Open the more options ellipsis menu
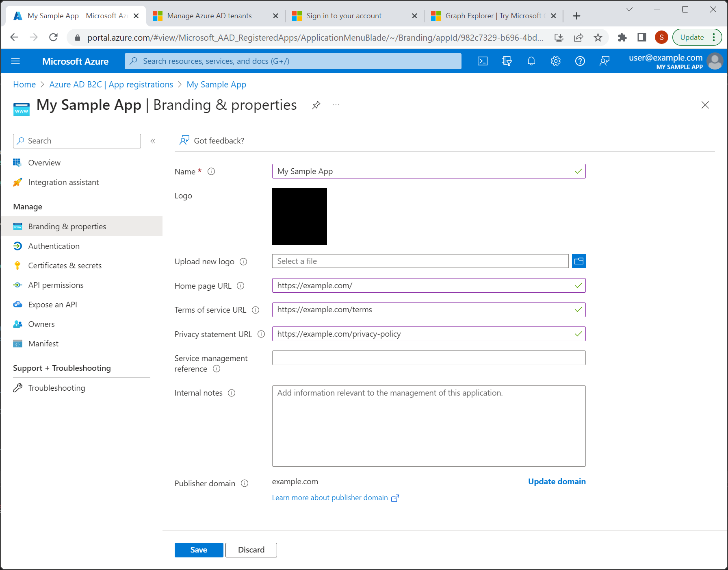 (x=336, y=105)
